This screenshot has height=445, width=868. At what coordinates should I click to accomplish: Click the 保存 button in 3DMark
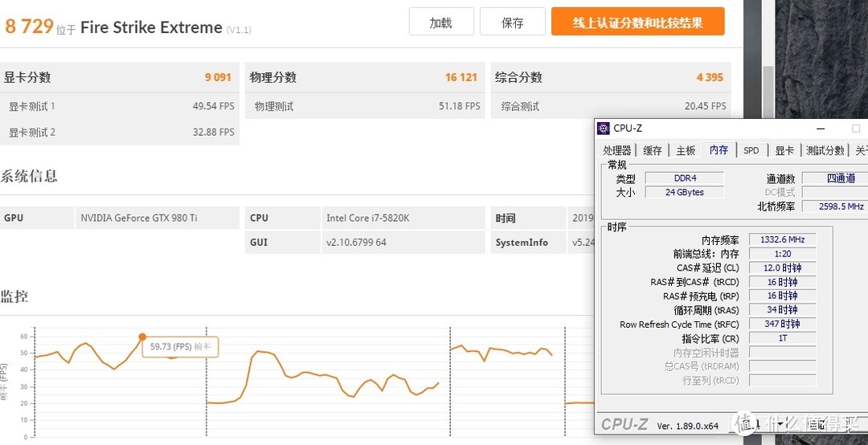513,22
